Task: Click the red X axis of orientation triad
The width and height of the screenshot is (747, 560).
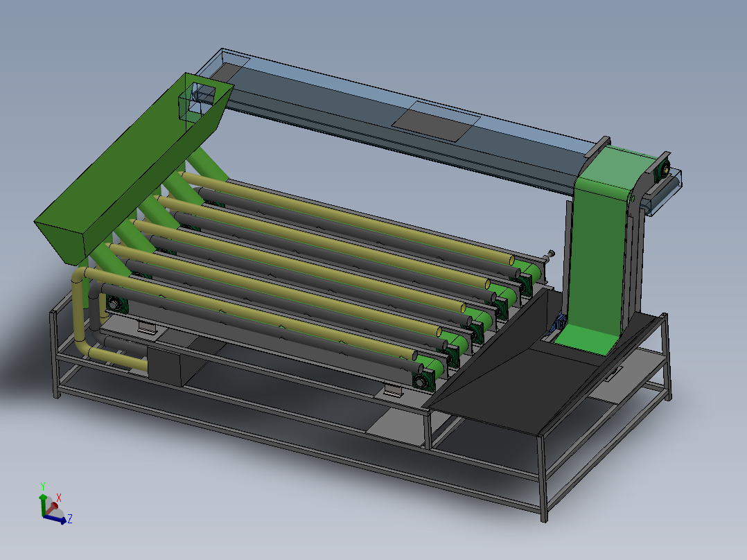Action: point(53,507)
